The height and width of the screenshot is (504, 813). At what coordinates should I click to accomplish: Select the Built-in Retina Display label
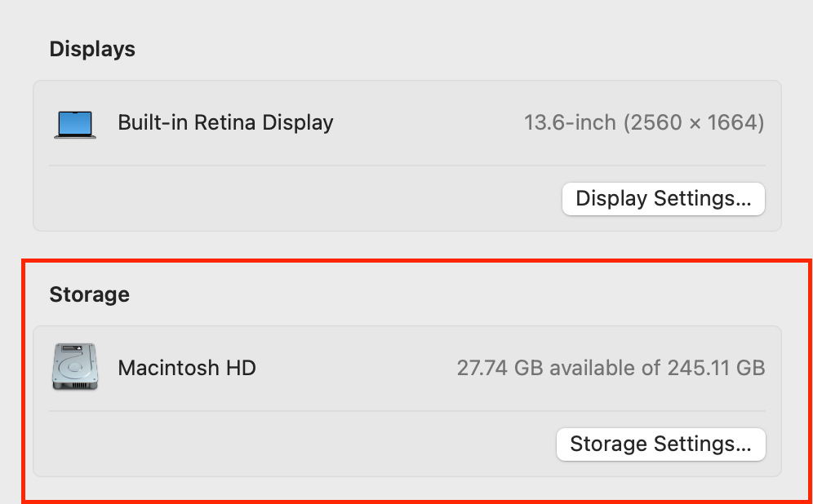225,123
